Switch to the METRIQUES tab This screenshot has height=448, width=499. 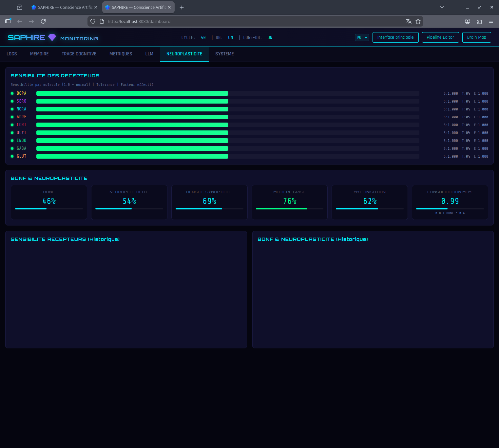point(121,54)
